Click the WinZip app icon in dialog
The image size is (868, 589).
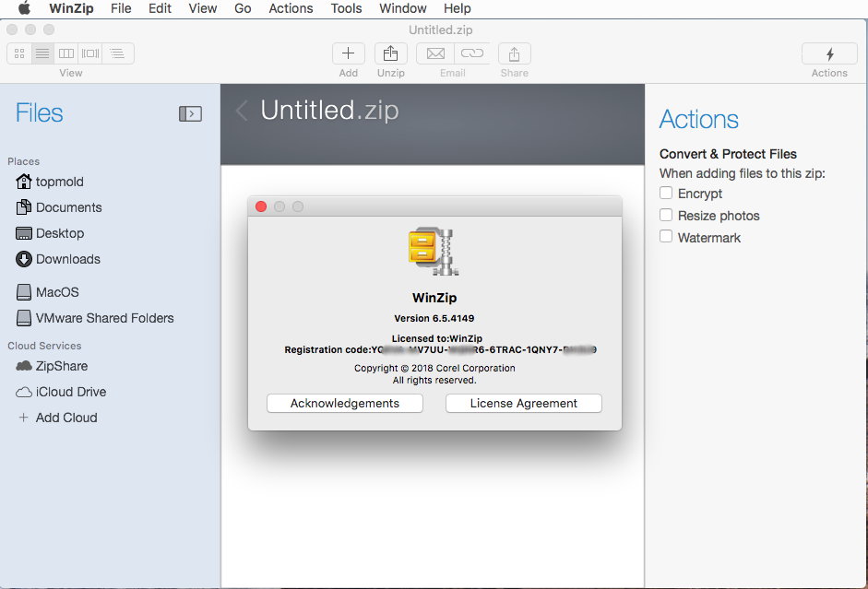click(434, 252)
